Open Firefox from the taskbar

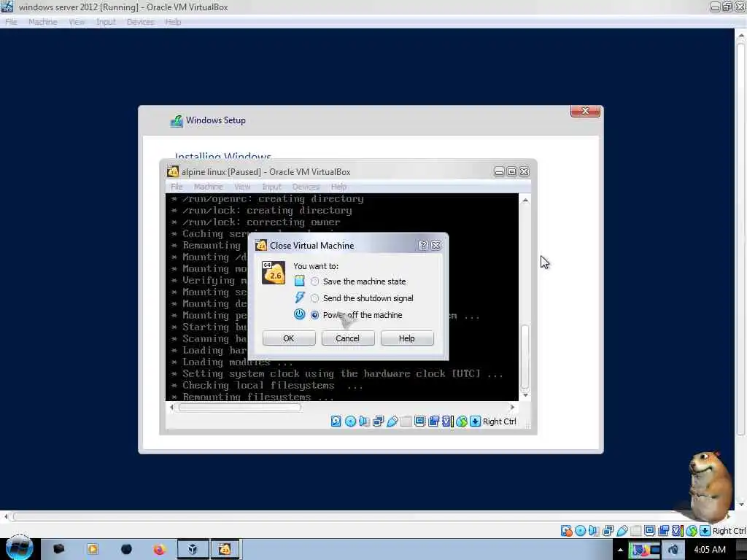159,550
